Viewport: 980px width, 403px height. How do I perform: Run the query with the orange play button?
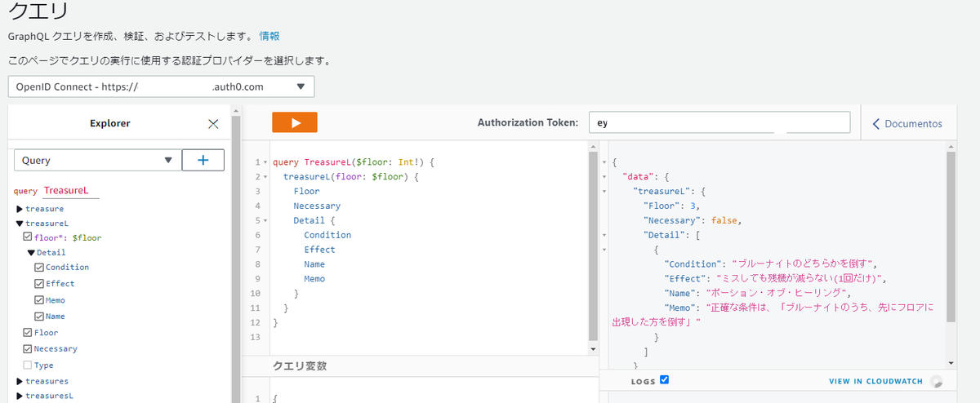[x=294, y=122]
